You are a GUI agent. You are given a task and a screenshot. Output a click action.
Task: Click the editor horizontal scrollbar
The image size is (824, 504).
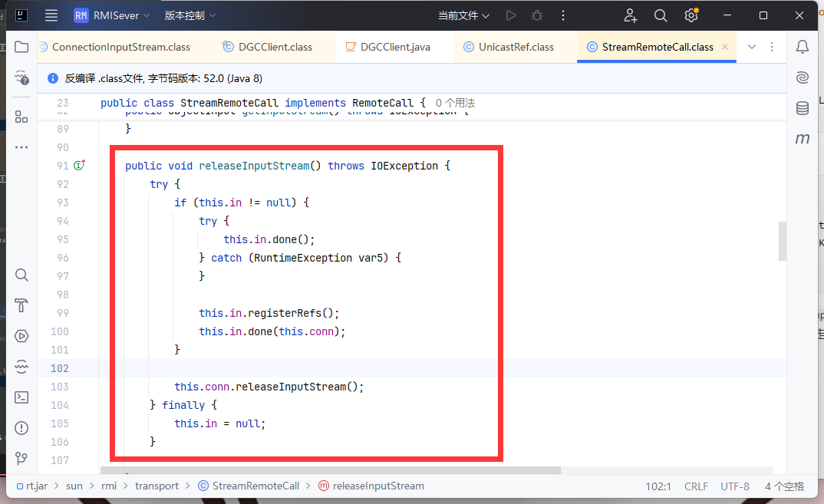[x=330, y=470]
